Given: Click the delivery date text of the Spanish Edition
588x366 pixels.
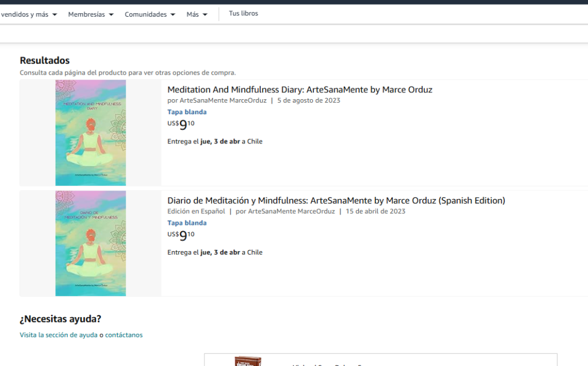Looking at the screenshot, I should coord(215,252).
